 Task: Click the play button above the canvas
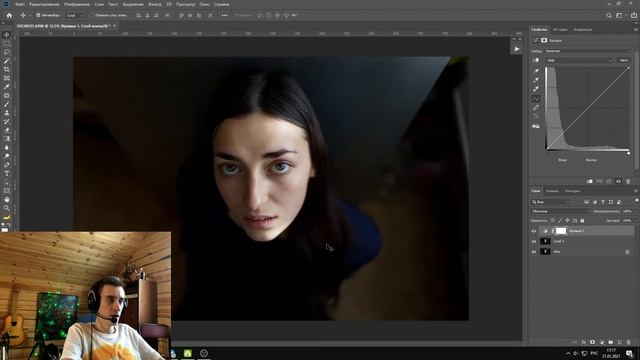517,49
